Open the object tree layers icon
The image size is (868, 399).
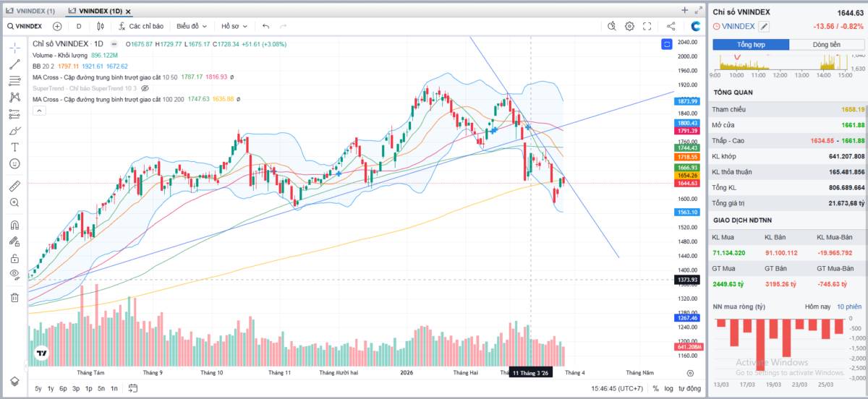(14, 381)
